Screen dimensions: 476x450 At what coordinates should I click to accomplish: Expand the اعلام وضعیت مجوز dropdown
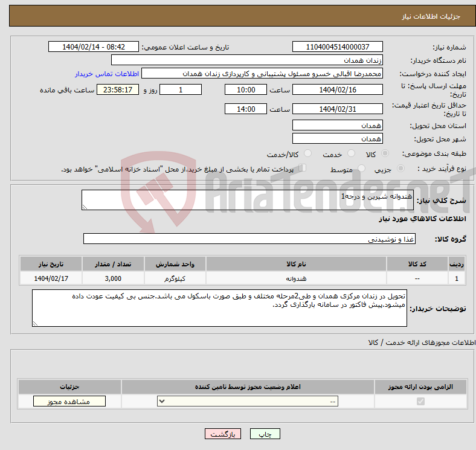248,402
